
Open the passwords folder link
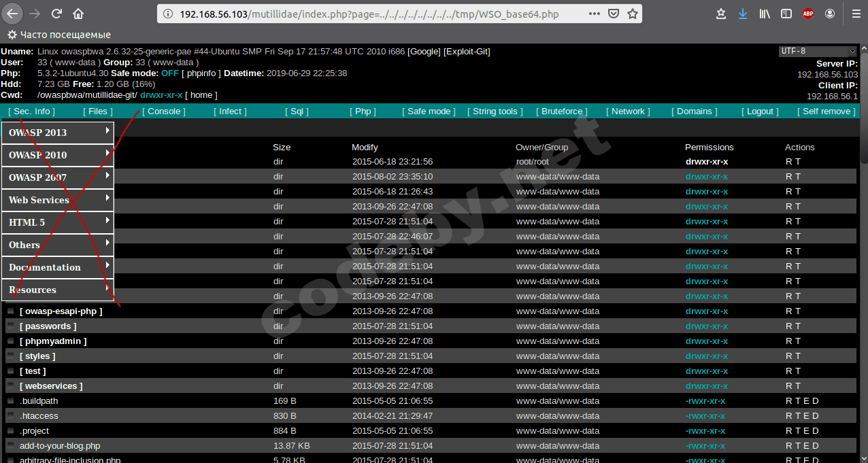[48, 326]
